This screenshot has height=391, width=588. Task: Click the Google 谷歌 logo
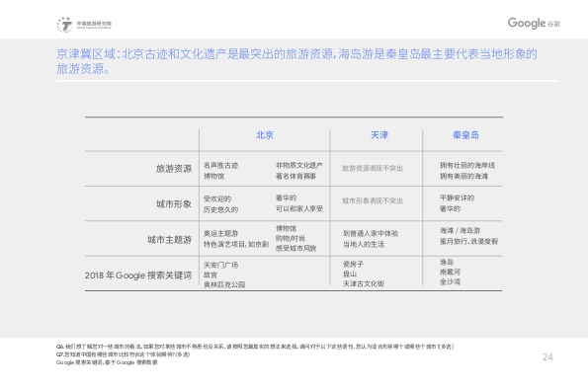pyautogui.click(x=534, y=24)
